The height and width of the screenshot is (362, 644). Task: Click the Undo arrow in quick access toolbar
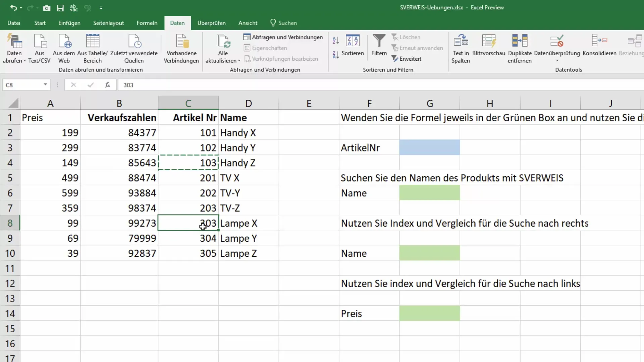tap(13, 8)
